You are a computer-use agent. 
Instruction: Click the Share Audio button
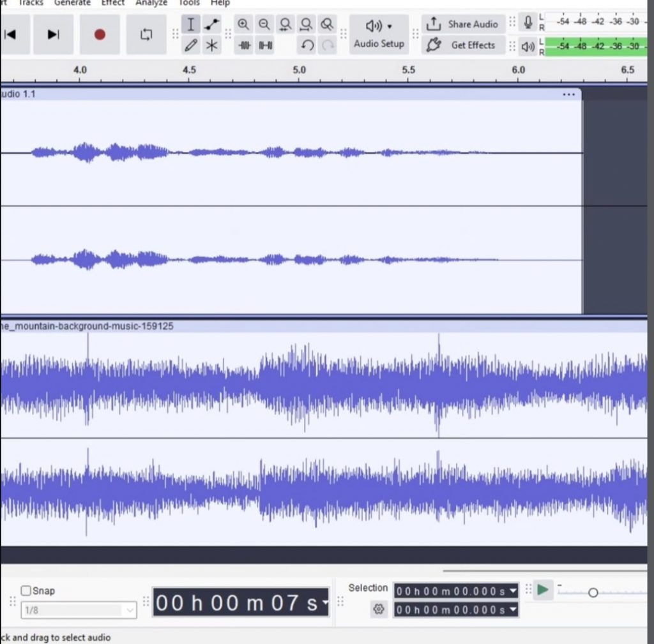click(x=464, y=24)
